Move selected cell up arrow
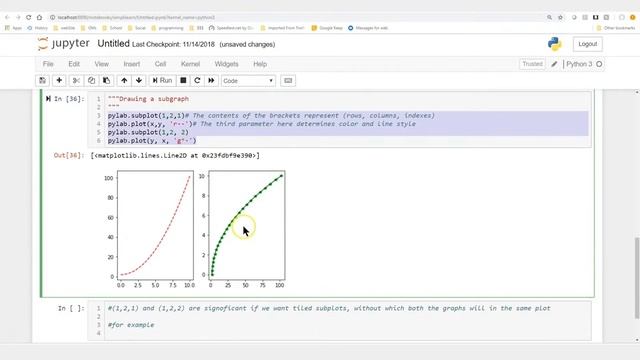 pos(124,80)
